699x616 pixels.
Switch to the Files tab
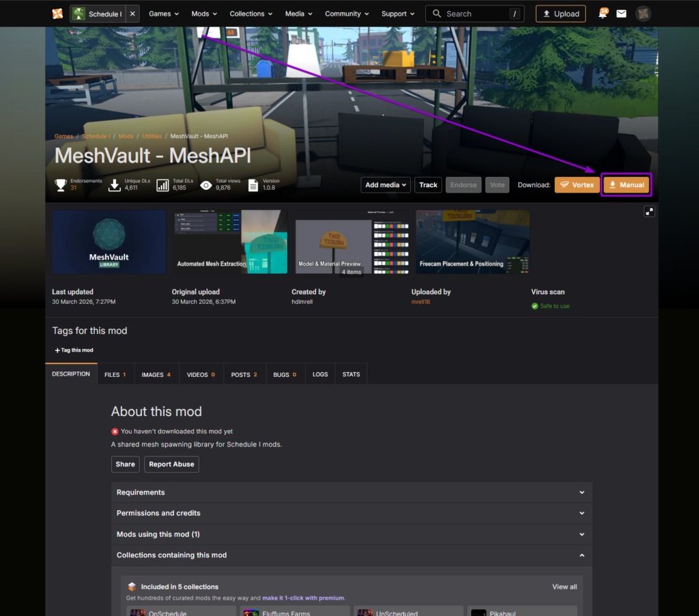point(115,374)
